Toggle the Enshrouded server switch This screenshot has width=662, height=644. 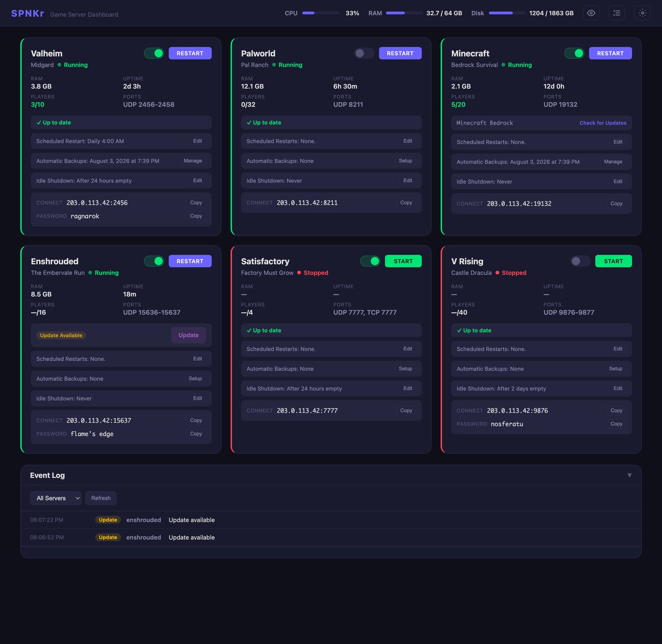(x=154, y=261)
